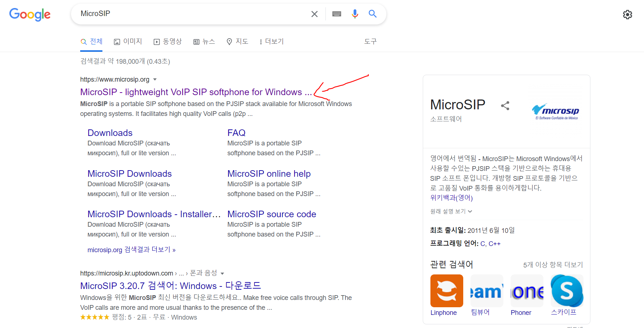The image size is (644, 328).
Task: Start voice search with microphone icon
Action: [355, 14]
